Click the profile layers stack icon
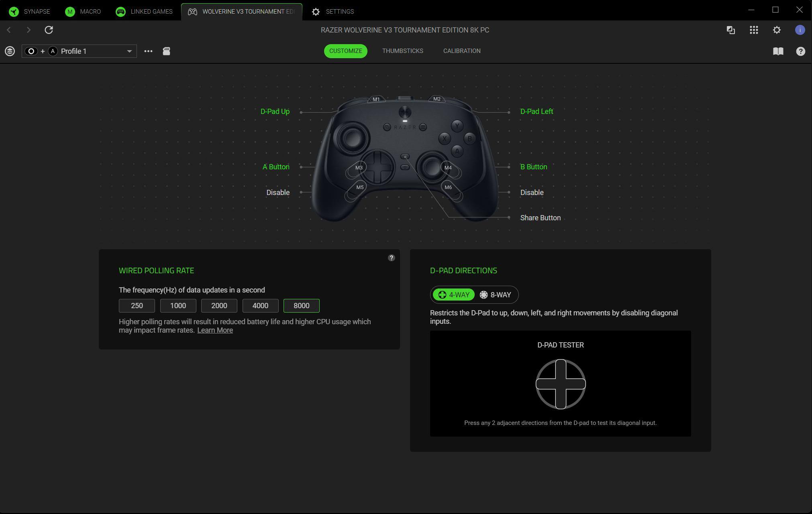Screen dimensions: 812x514 10,51
